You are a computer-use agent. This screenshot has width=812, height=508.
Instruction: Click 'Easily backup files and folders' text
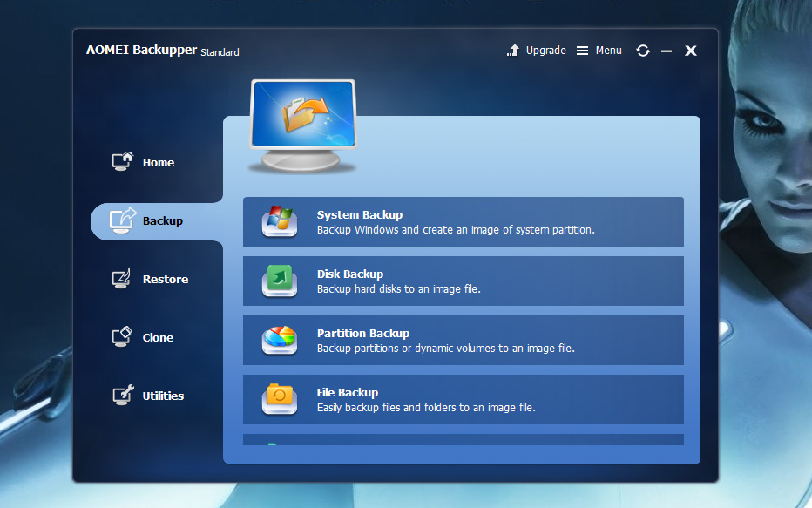426,408
